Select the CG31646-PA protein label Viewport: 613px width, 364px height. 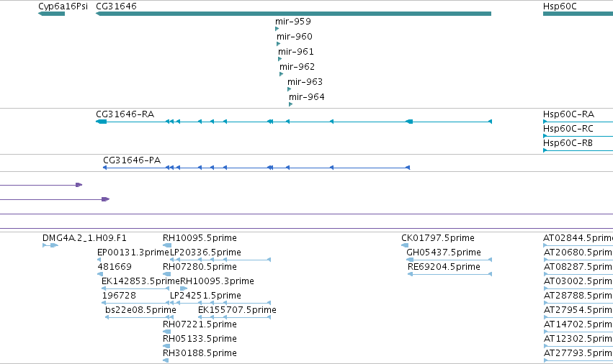click(132, 160)
